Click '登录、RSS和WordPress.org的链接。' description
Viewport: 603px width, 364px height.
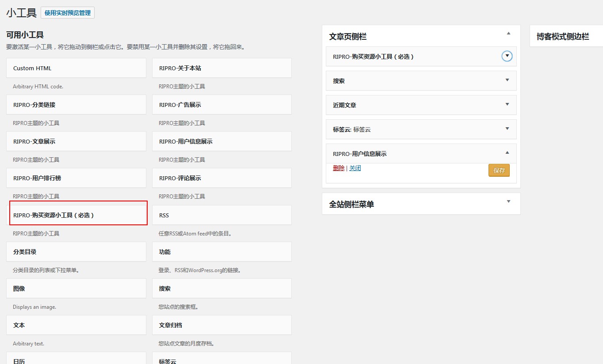click(200, 270)
